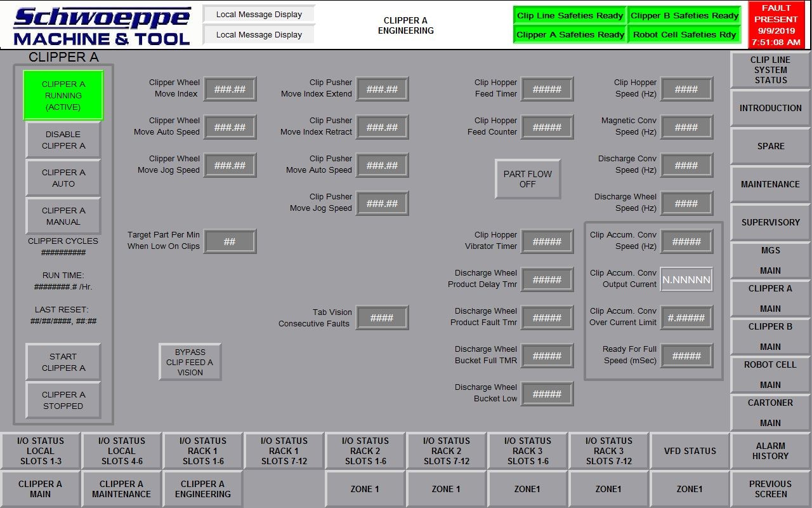Image resolution: width=812 pixels, height=508 pixels.
Task: Edit Magnetic Conv Speed (Hz) value
Action: tap(686, 128)
